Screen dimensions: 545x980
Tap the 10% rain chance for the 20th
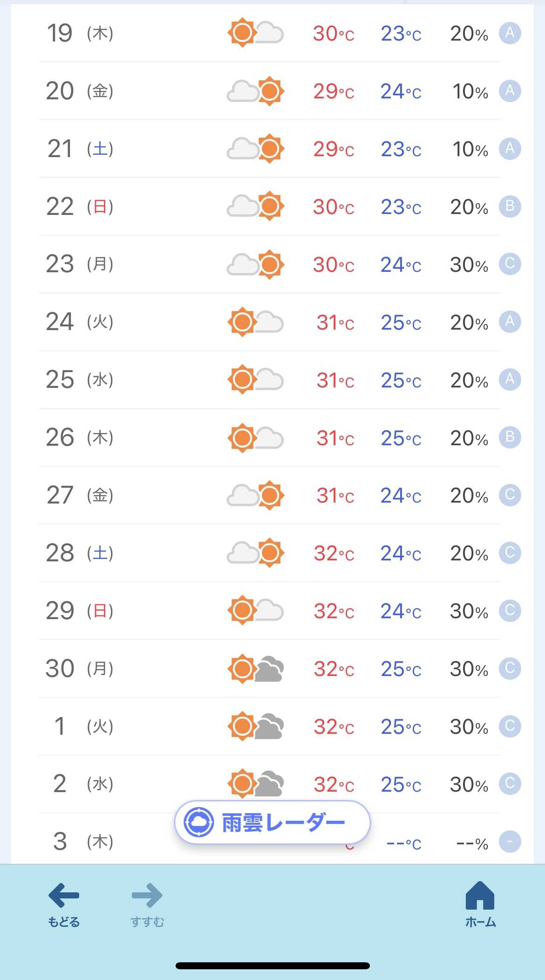(x=470, y=91)
